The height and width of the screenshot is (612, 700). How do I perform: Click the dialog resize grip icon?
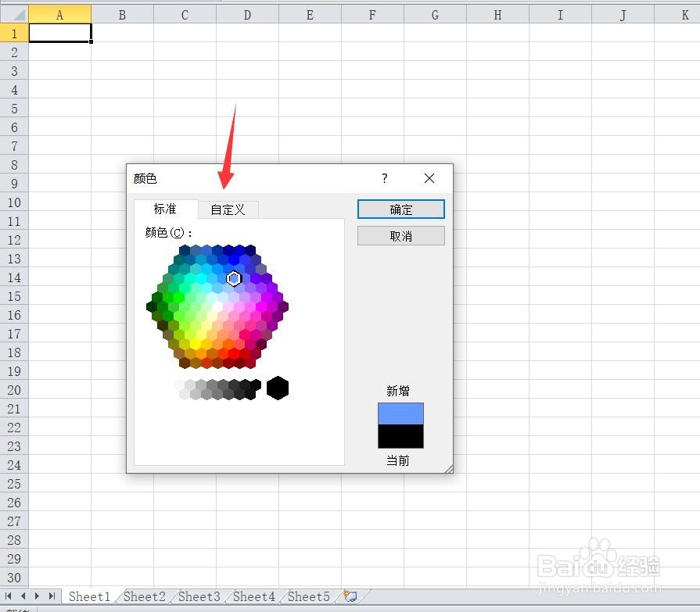(447, 467)
